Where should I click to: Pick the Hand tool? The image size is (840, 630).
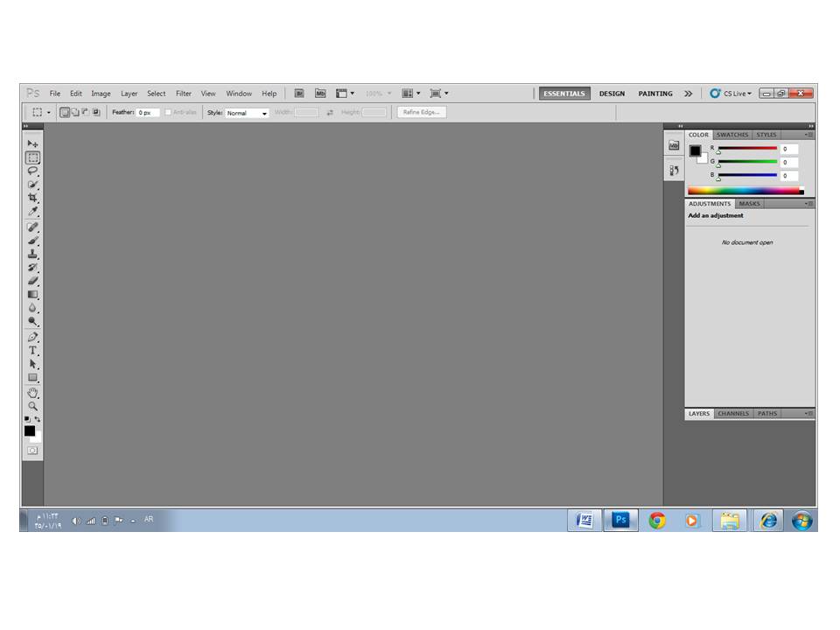coord(32,393)
